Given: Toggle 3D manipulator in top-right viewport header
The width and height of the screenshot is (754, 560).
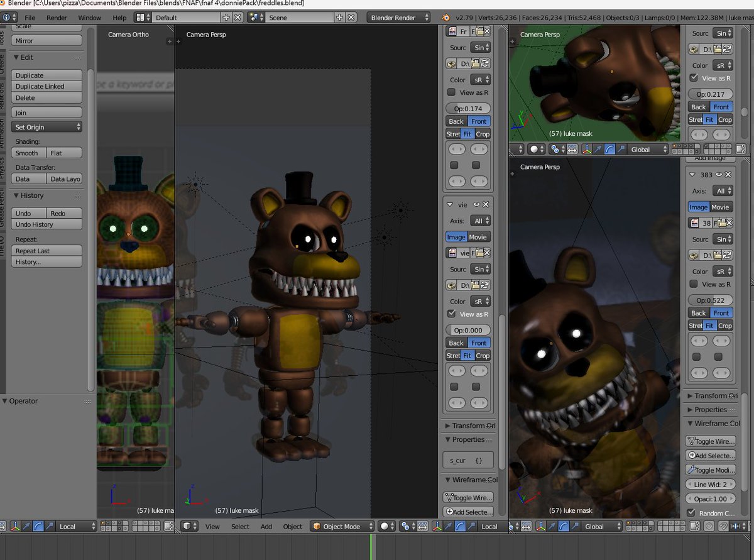Looking at the screenshot, I should 586,150.
